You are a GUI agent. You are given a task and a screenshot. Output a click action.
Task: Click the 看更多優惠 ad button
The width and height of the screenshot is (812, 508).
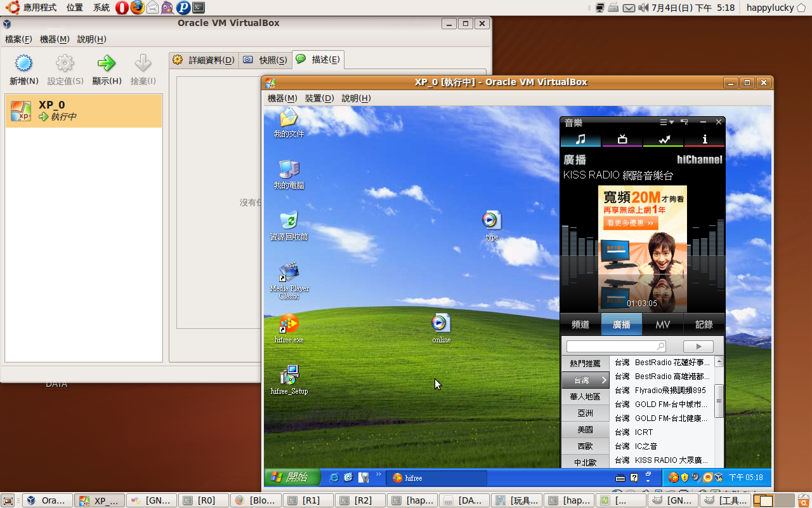[x=631, y=223]
